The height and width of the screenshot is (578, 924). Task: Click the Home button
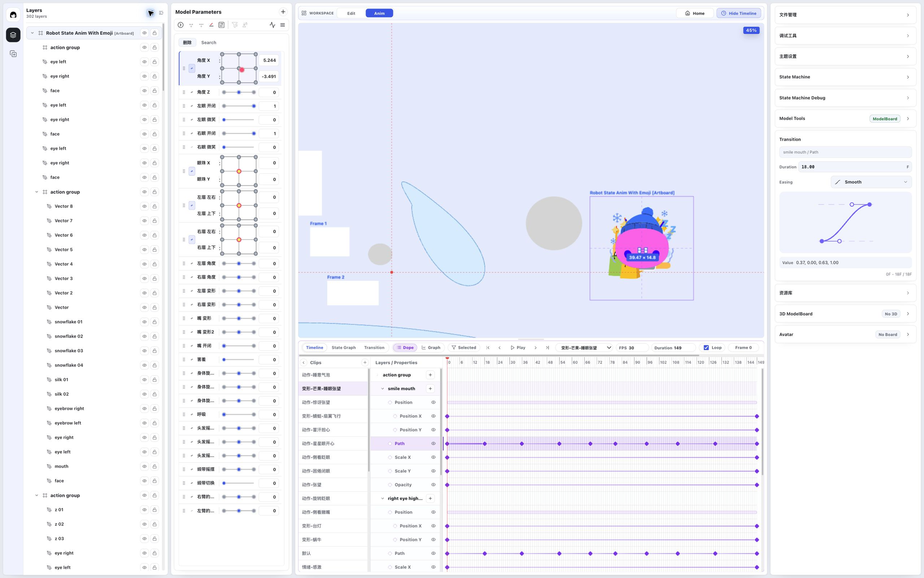click(x=695, y=13)
